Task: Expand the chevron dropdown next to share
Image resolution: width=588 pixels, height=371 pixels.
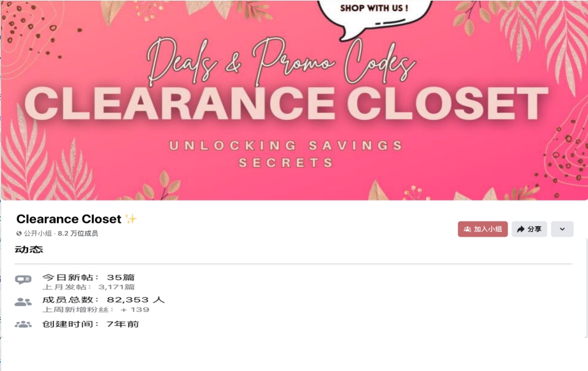Action: [x=562, y=229]
